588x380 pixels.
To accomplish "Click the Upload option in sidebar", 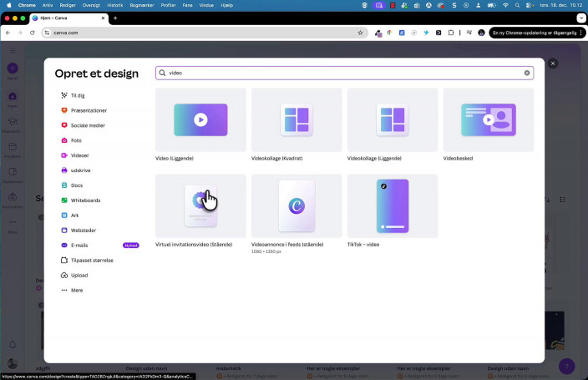I will [79, 275].
